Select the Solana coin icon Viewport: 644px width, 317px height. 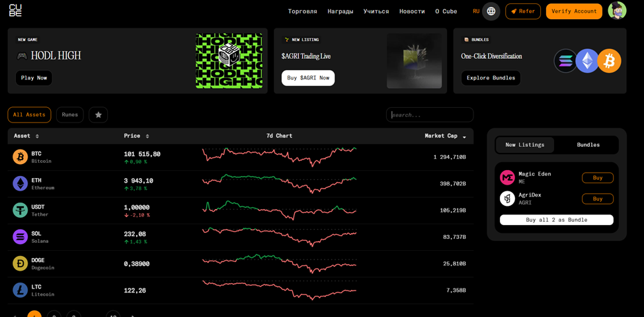(x=20, y=237)
